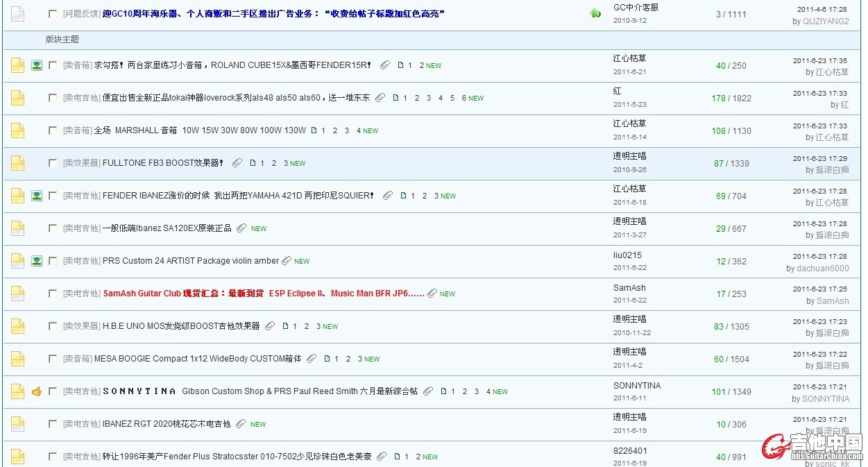This screenshot has width=868, height=467.
Task: Open the FULLTONE FB3 BOOST效果器 thread
Action: click(164, 163)
